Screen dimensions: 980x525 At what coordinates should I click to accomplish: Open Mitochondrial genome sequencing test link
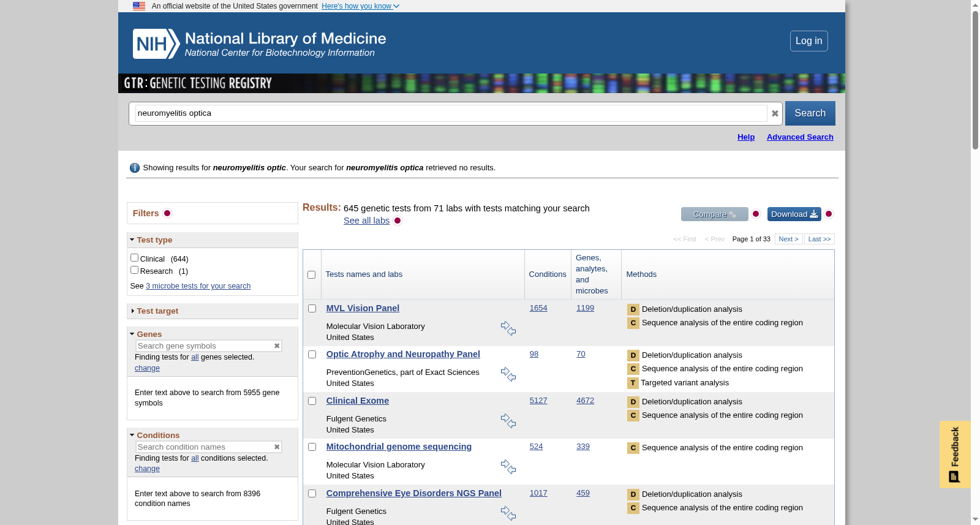pos(399,447)
